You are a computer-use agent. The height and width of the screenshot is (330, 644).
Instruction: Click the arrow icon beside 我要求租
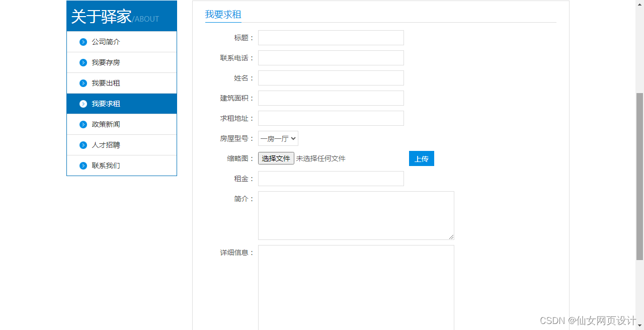coord(83,104)
